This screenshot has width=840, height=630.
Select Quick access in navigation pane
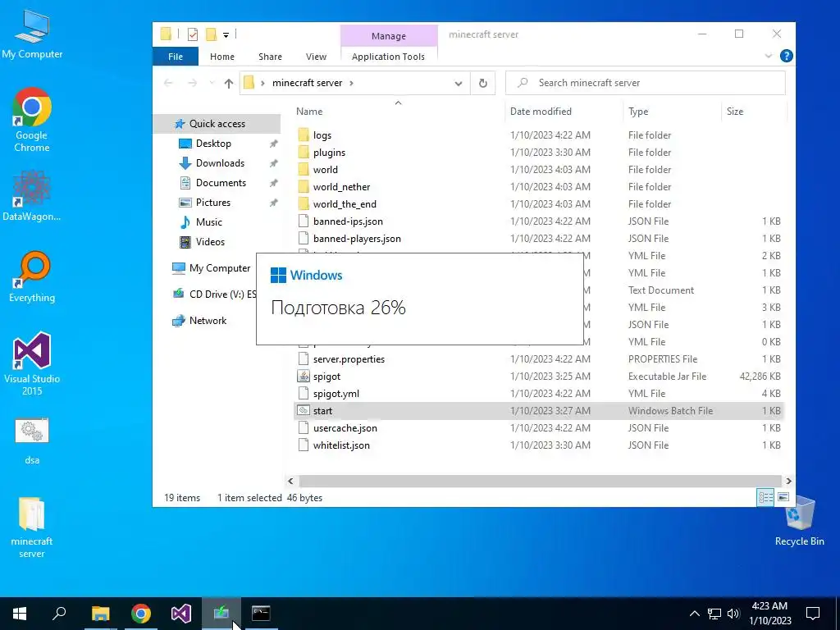(x=217, y=124)
